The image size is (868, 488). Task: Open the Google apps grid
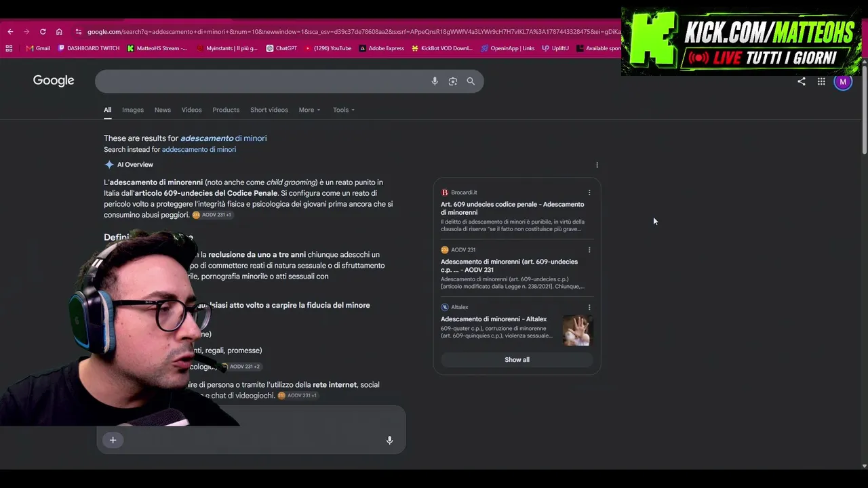click(821, 81)
